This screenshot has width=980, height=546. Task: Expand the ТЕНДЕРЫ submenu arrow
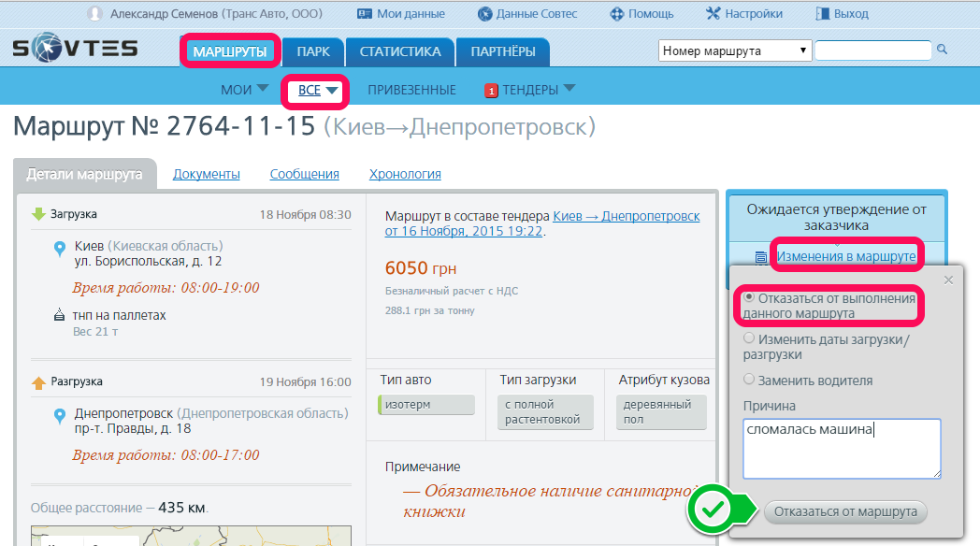(569, 89)
